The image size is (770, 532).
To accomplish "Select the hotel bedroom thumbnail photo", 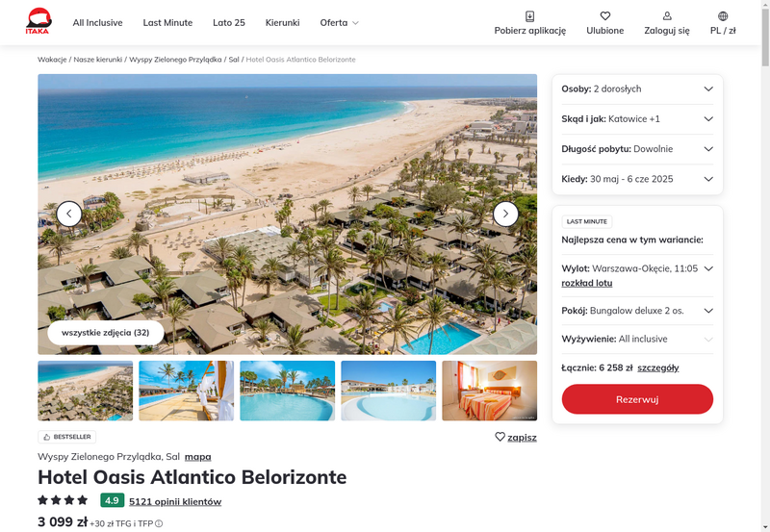I will coord(490,391).
